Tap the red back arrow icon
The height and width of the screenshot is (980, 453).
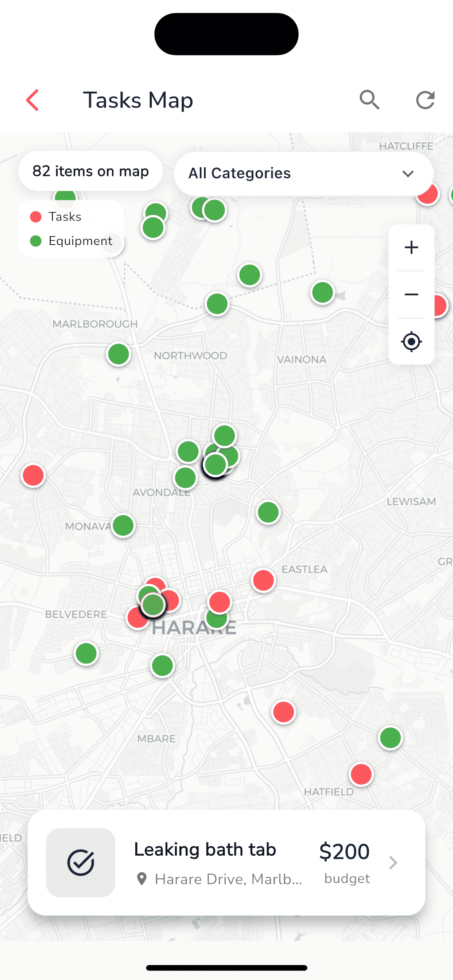(x=32, y=100)
